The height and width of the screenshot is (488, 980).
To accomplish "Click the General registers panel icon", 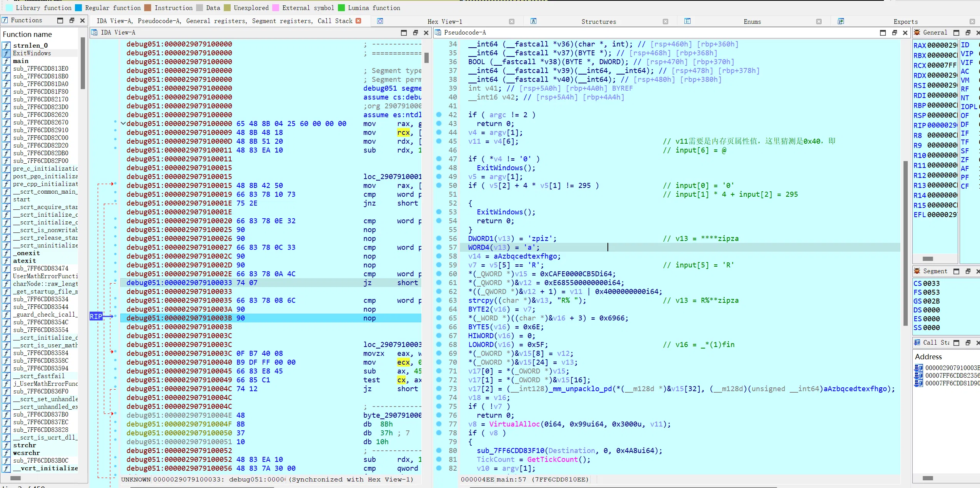I will coord(917,32).
